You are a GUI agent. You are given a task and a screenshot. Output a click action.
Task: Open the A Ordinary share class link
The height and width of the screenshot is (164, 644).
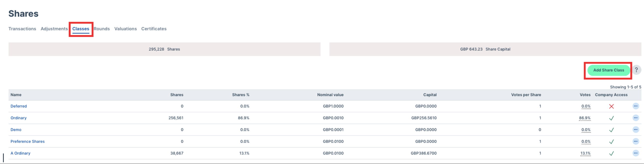tap(20, 153)
